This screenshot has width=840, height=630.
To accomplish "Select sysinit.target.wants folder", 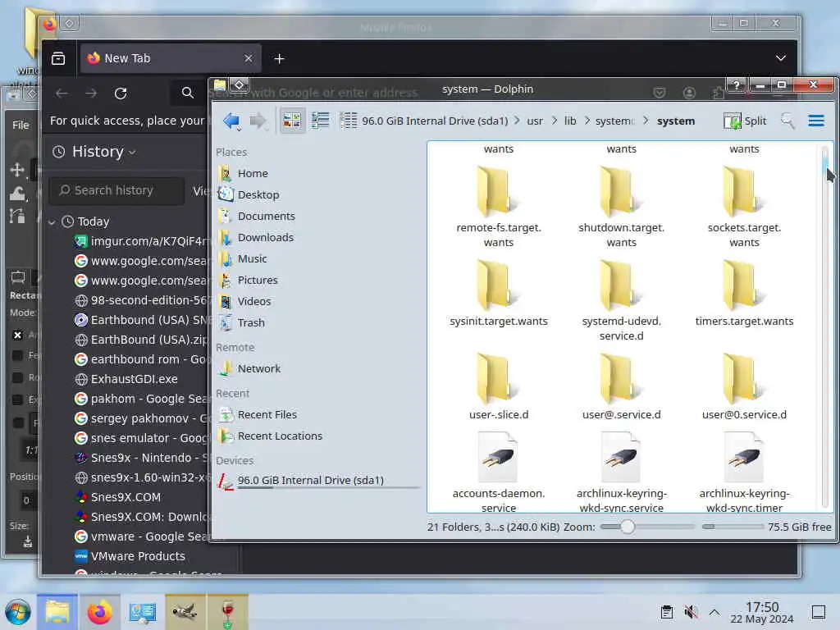I will tap(498, 293).
